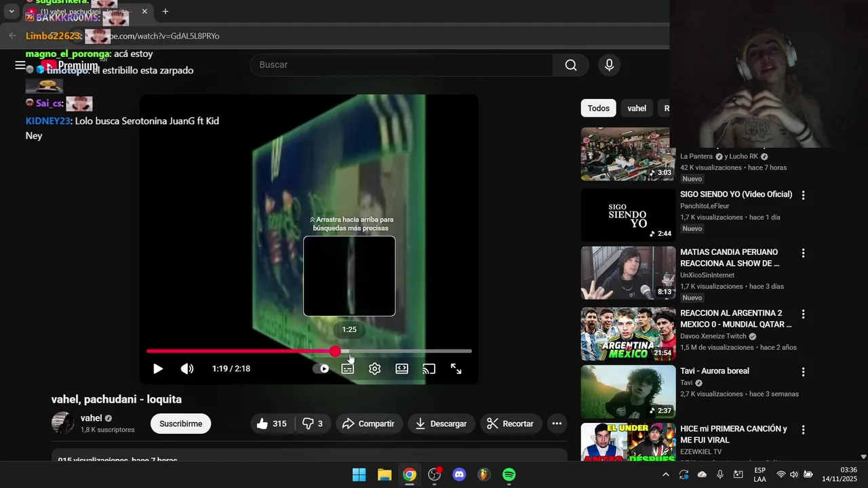Click the Compartir share button

(369, 424)
